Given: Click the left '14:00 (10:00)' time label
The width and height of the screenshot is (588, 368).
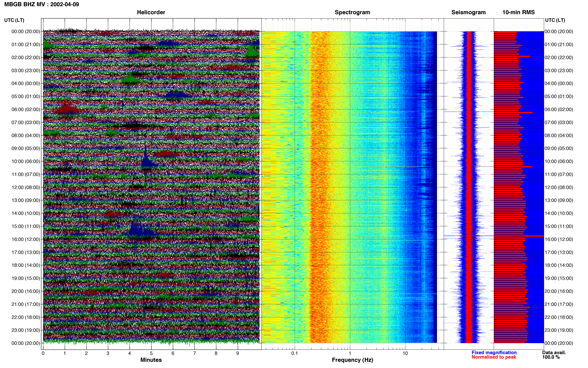Looking at the screenshot, I should 26,213.
